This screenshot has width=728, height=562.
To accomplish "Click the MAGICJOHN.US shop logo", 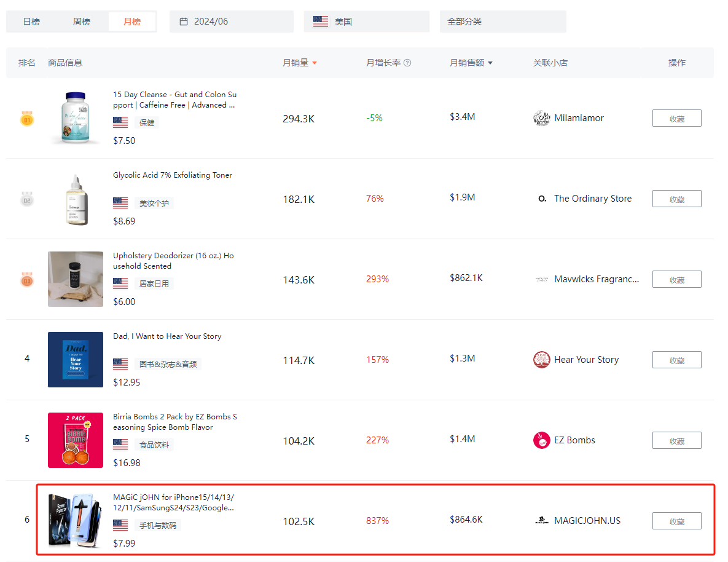I will [541, 521].
